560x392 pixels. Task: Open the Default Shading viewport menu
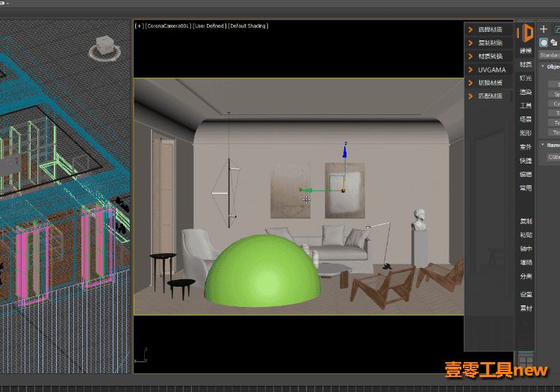pyautogui.click(x=248, y=25)
